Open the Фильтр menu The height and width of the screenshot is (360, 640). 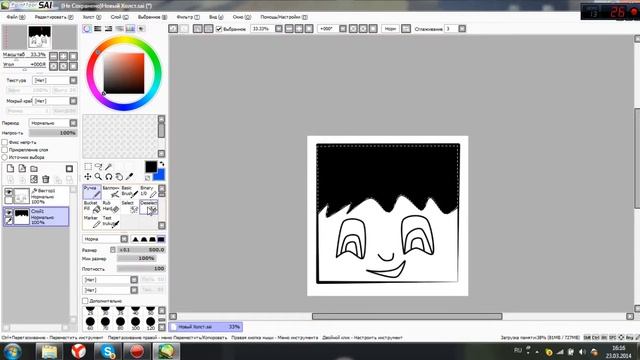[188, 17]
